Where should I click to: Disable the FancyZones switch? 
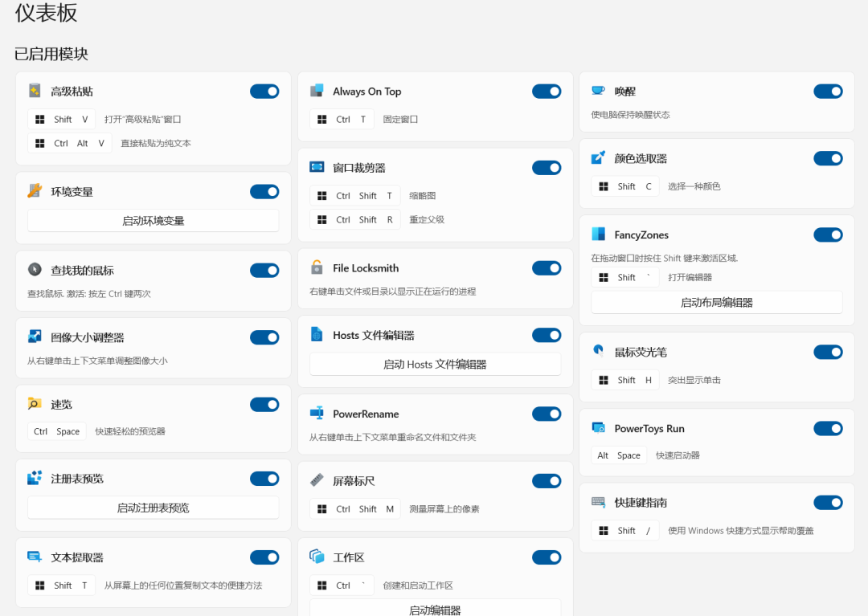click(x=828, y=235)
